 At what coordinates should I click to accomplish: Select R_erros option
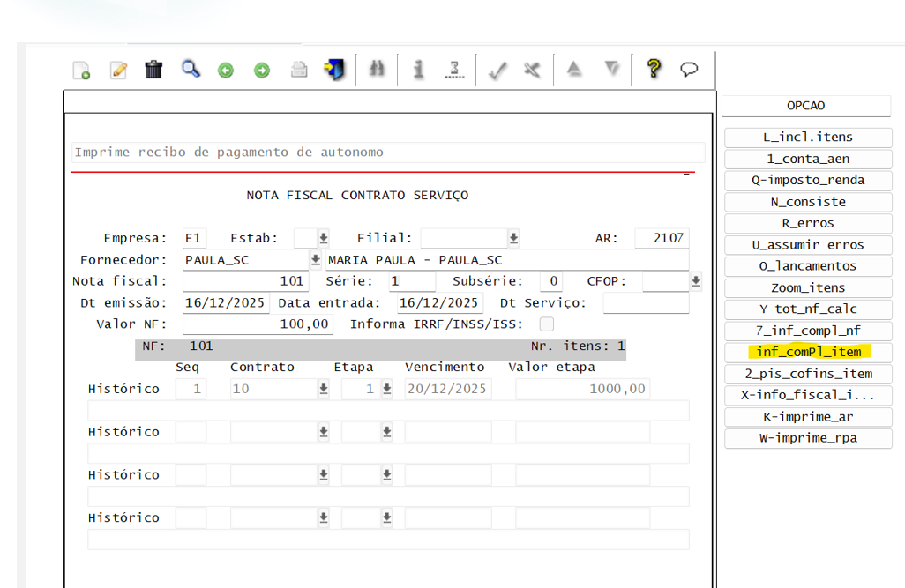[808, 223]
